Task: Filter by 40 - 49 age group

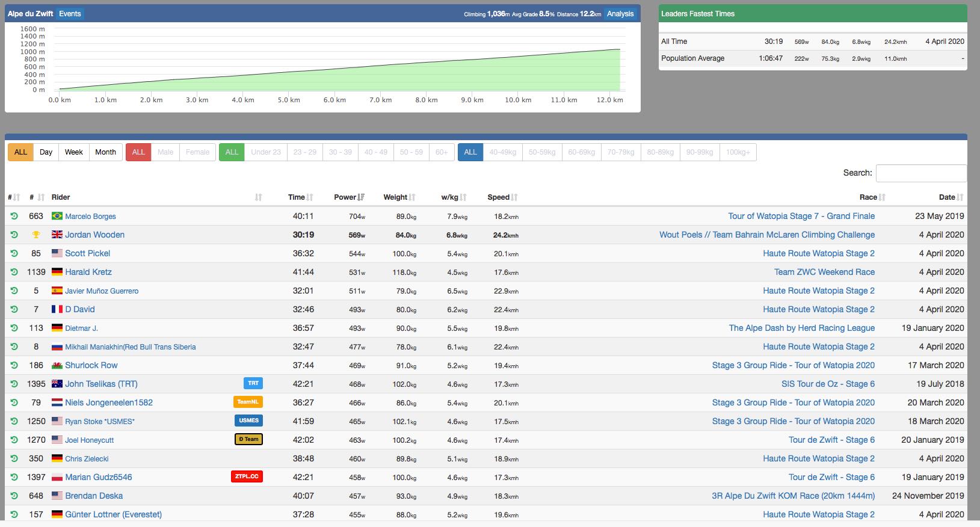Action: pos(376,152)
